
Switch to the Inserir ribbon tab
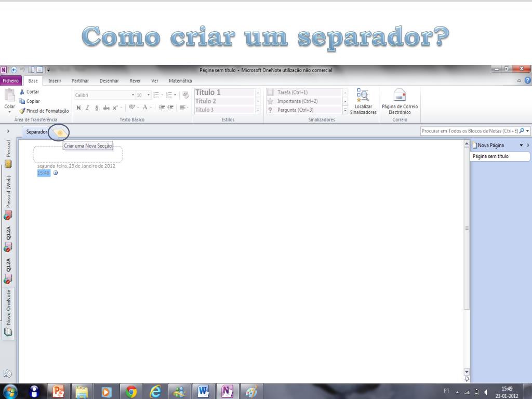click(x=55, y=81)
